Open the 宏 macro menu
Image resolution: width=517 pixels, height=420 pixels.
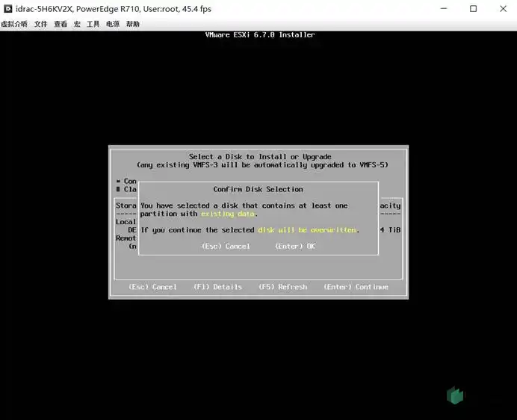pyautogui.click(x=77, y=24)
